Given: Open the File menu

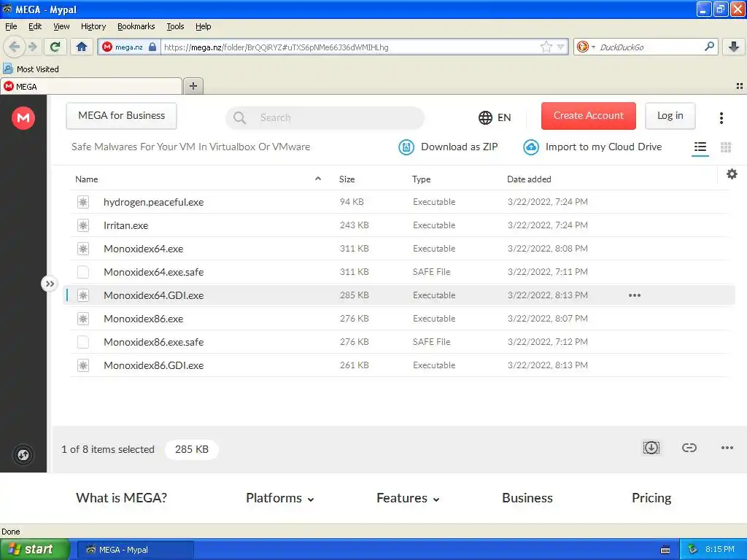Looking at the screenshot, I should coord(11,26).
